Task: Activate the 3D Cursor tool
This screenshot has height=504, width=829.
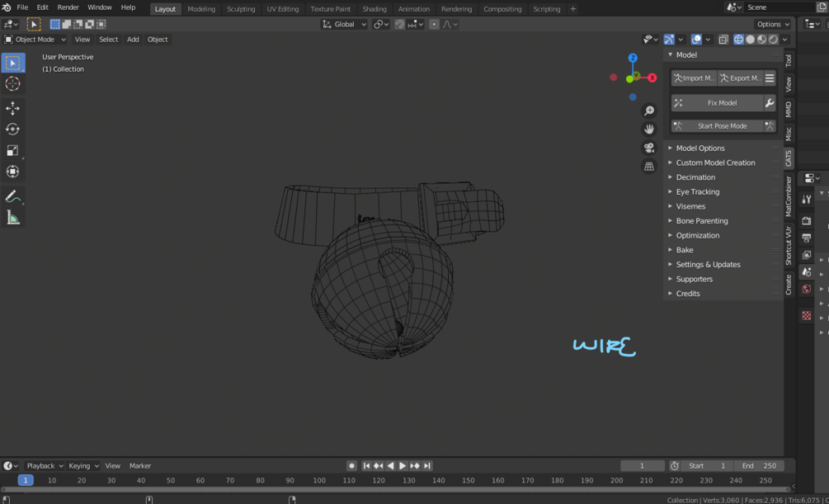Action: pyautogui.click(x=12, y=83)
